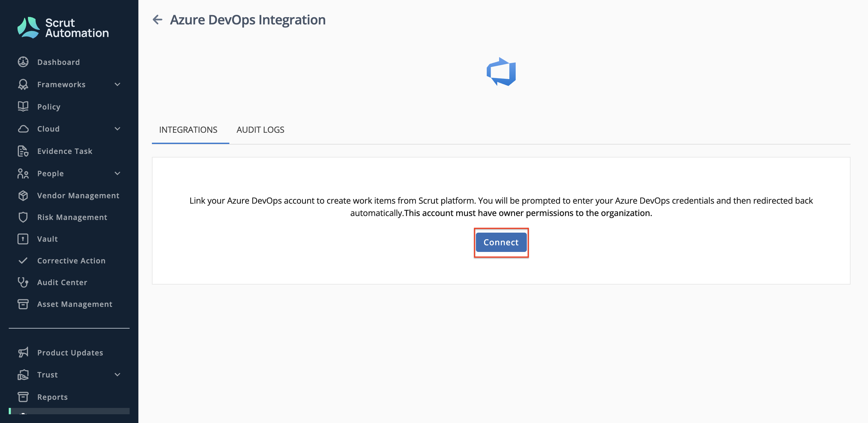The height and width of the screenshot is (423, 868).
Task: Click the Reports archive box icon
Action: pyautogui.click(x=23, y=397)
